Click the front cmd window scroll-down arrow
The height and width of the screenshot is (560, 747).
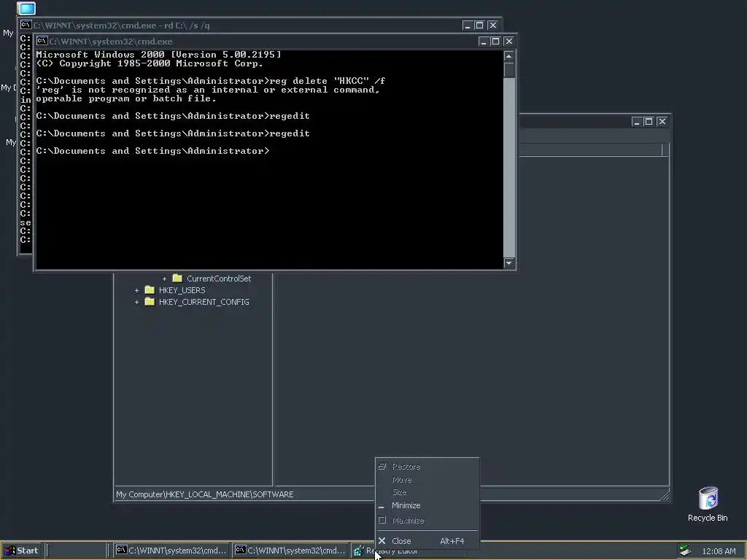point(508,262)
